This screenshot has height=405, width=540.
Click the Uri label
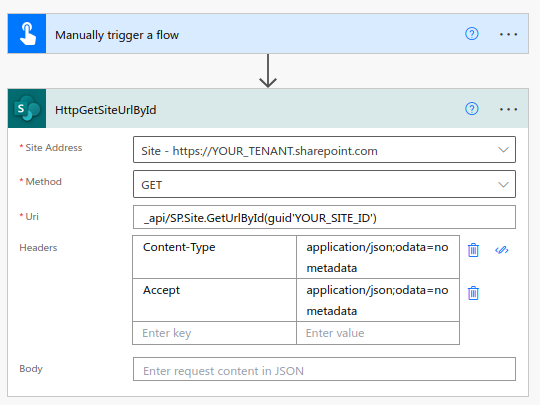pos(32,217)
